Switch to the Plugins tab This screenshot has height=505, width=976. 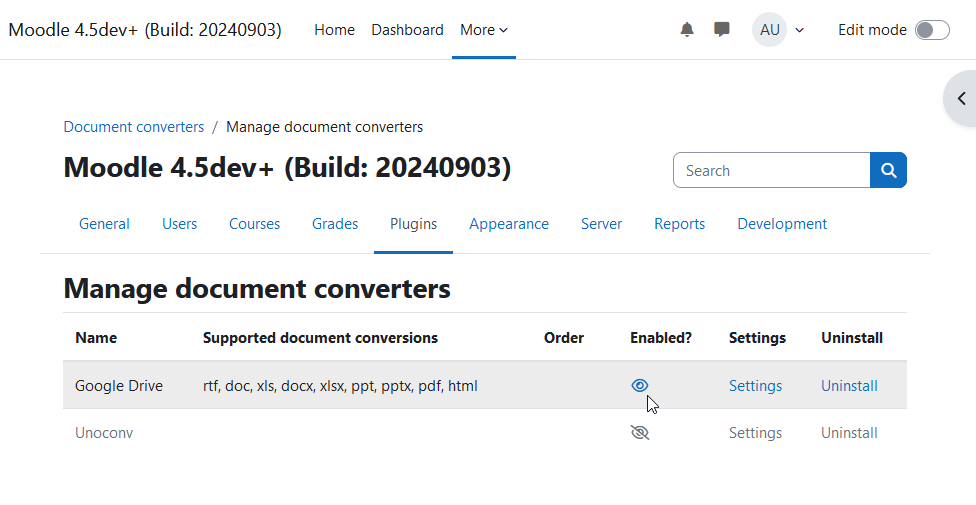click(x=413, y=224)
